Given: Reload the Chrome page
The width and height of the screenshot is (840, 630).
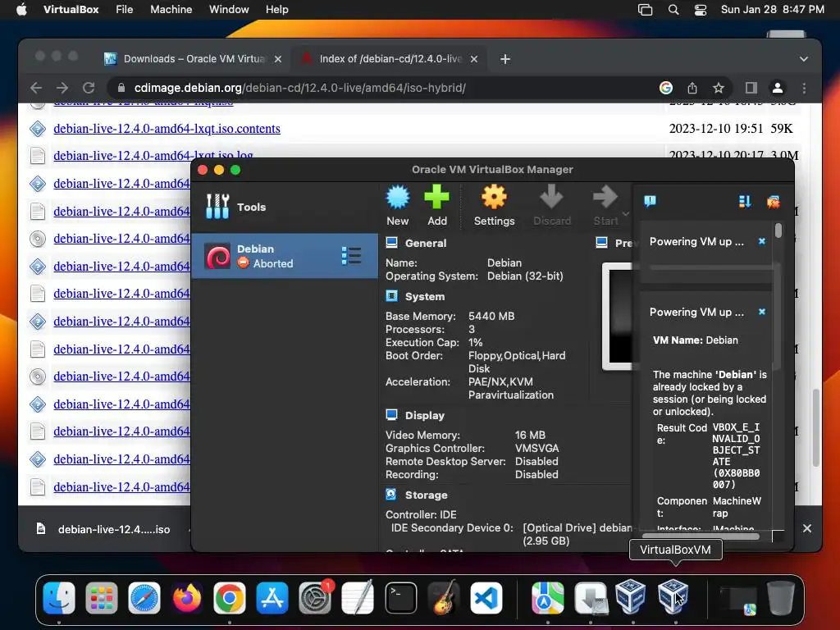Looking at the screenshot, I should click(x=89, y=88).
